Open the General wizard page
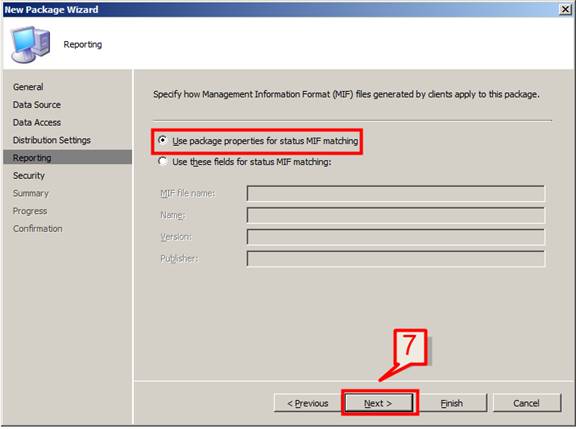 pos(28,87)
